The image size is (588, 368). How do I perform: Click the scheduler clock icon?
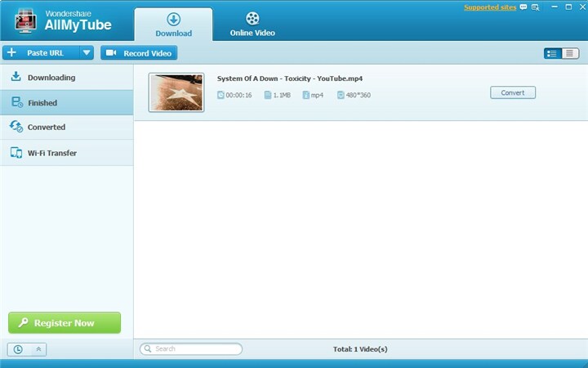pyautogui.click(x=18, y=350)
